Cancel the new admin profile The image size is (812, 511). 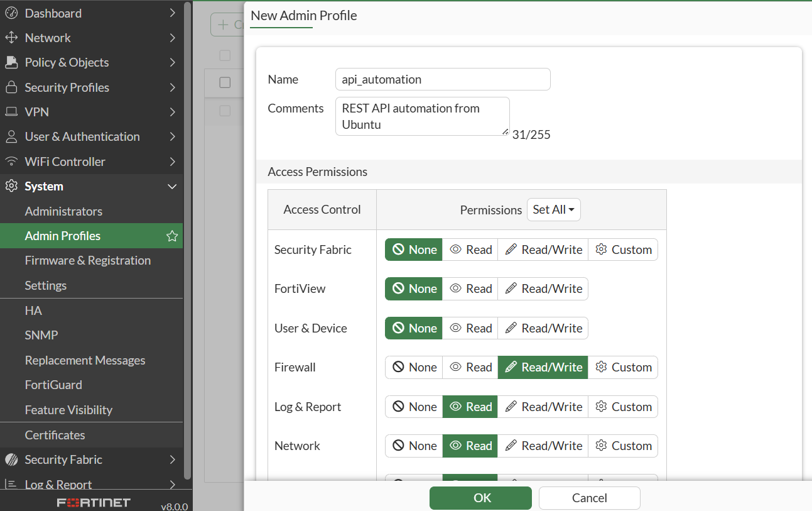click(x=590, y=498)
